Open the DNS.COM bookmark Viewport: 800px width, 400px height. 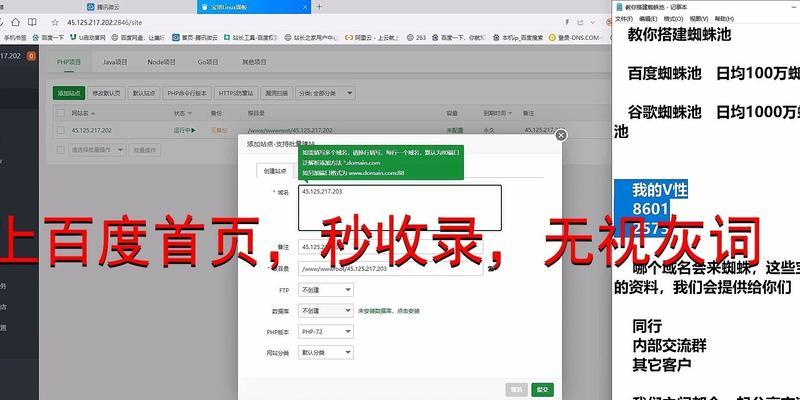(574, 38)
